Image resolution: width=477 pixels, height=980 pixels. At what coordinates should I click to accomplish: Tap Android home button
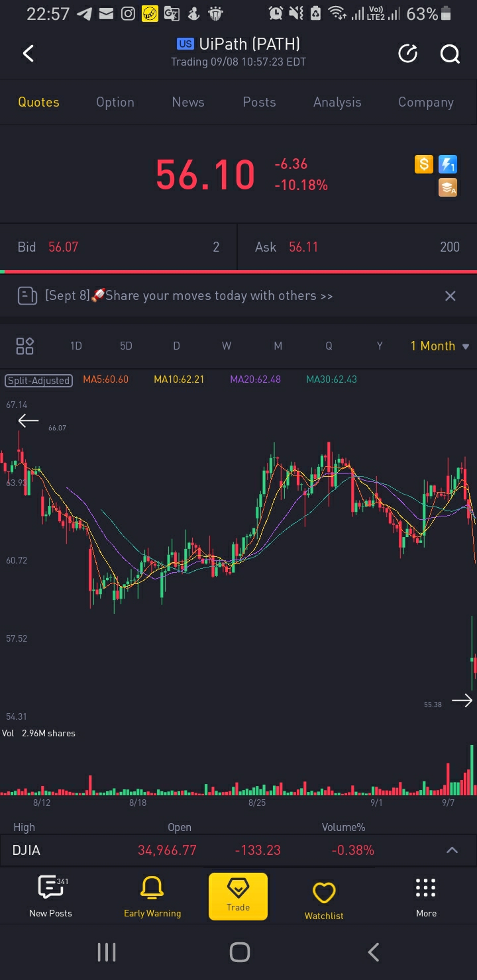pos(239,952)
